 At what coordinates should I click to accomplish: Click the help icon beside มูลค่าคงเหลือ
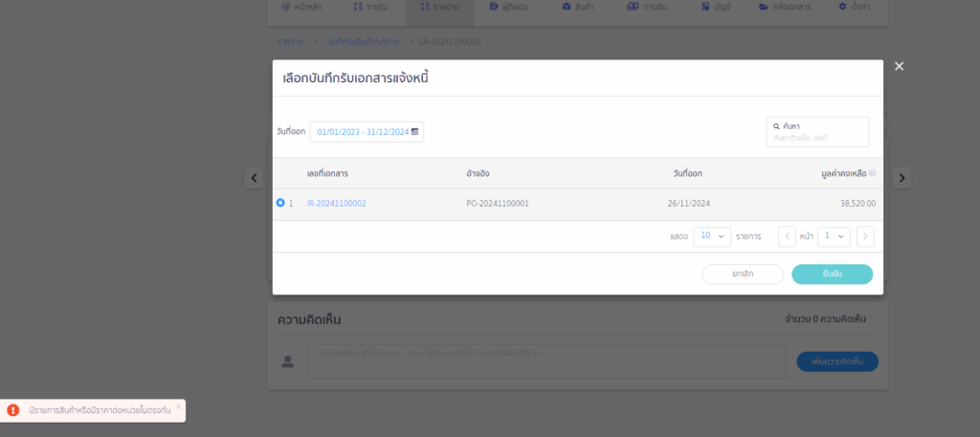[872, 173]
